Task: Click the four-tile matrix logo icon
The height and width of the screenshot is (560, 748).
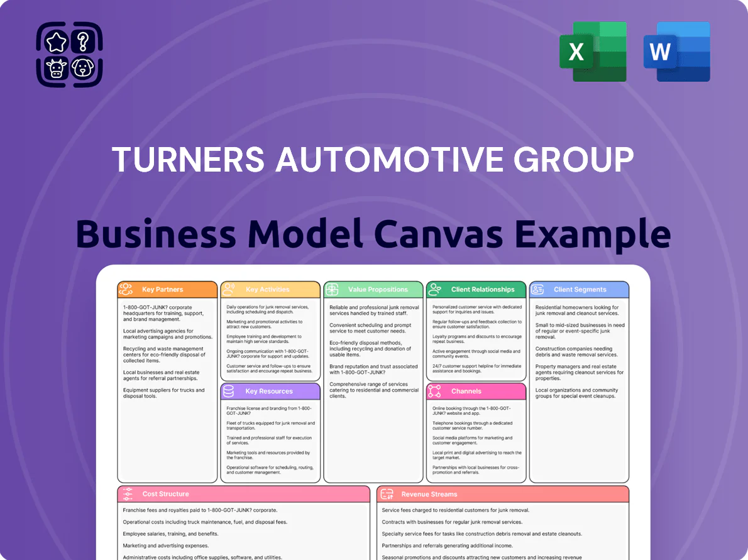Action: click(70, 55)
